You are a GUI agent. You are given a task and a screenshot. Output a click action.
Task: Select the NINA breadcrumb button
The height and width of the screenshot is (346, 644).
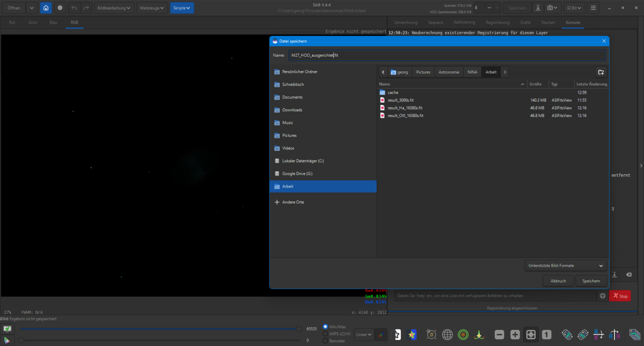pyautogui.click(x=472, y=72)
